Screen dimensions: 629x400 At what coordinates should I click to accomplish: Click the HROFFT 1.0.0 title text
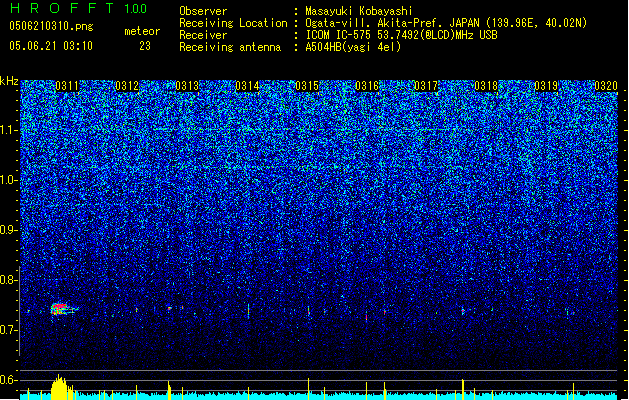(x=79, y=8)
